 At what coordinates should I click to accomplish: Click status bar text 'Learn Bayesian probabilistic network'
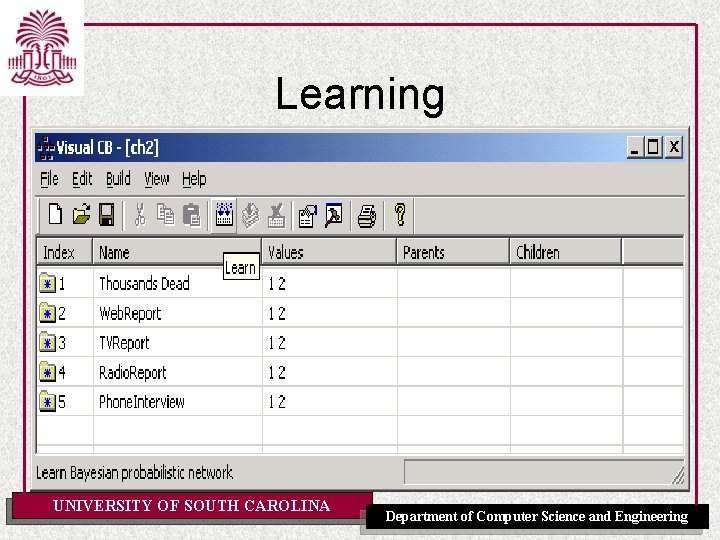pyautogui.click(x=135, y=472)
